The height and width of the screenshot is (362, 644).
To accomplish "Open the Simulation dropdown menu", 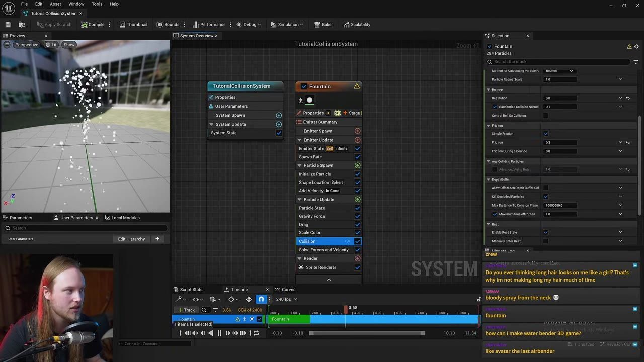I will 287,24.
